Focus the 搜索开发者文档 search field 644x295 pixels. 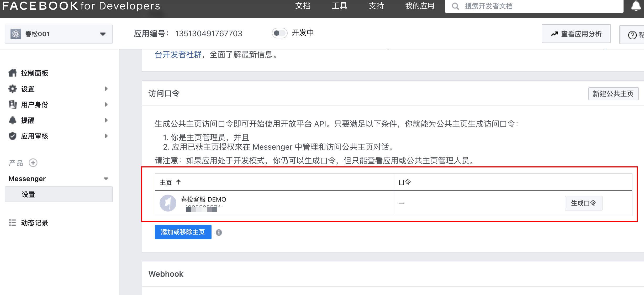(x=534, y=6)
